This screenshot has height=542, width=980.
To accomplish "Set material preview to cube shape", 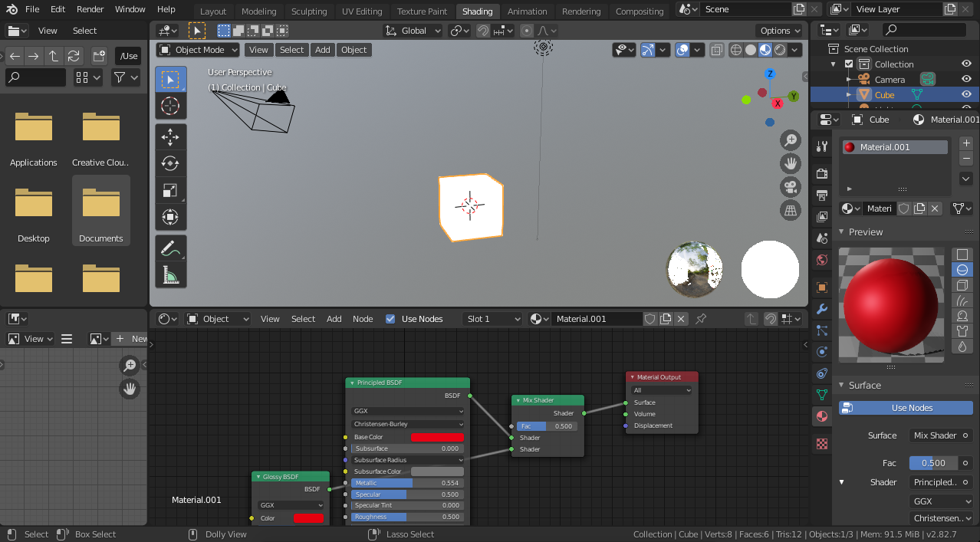I will tap(962, 285).
